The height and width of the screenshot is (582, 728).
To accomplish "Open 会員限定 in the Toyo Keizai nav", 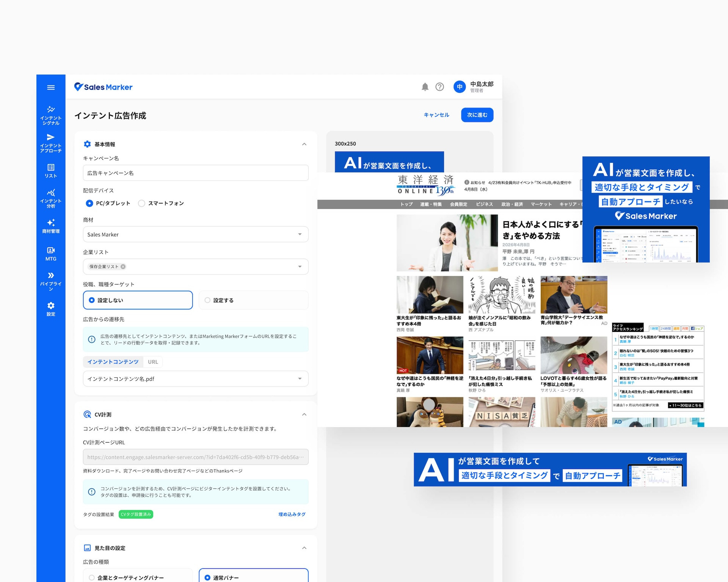I will [458, 204].
